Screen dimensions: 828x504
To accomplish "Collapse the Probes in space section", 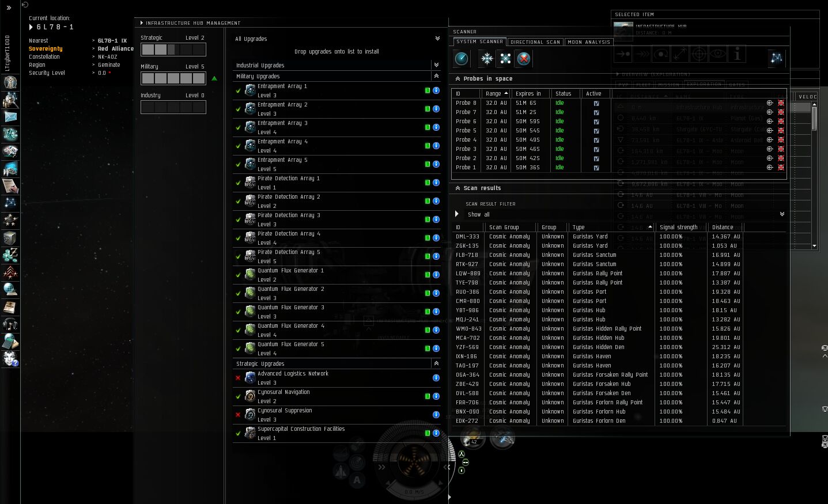I will pos(458,78).
